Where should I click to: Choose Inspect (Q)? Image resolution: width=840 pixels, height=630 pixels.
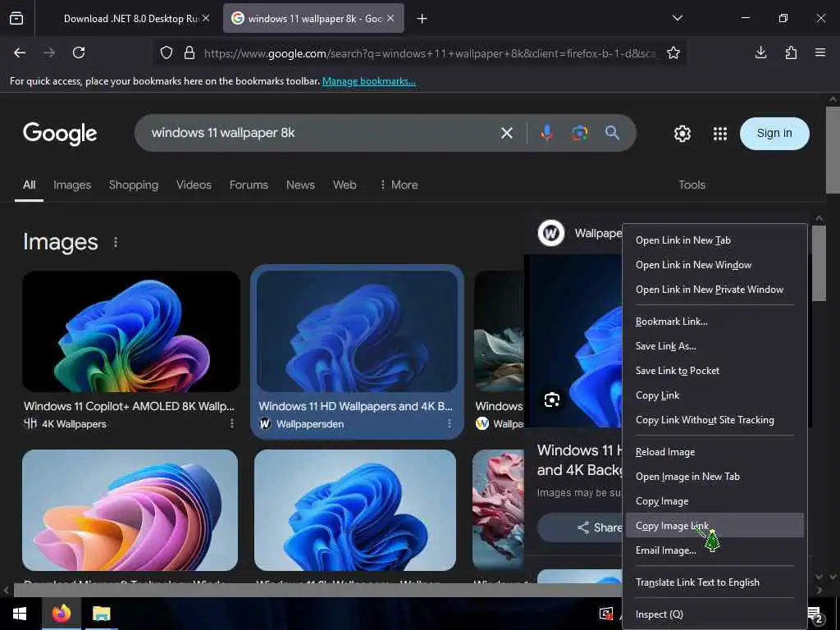[714, 614]
